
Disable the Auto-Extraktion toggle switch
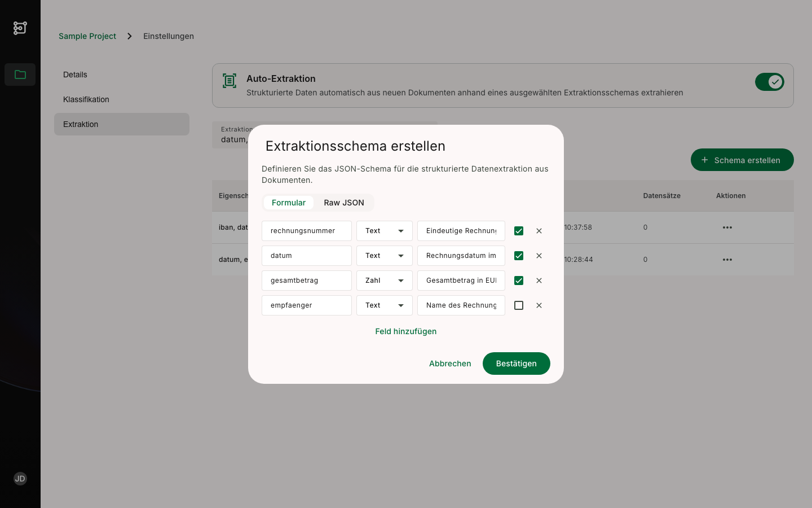(769, 82)
